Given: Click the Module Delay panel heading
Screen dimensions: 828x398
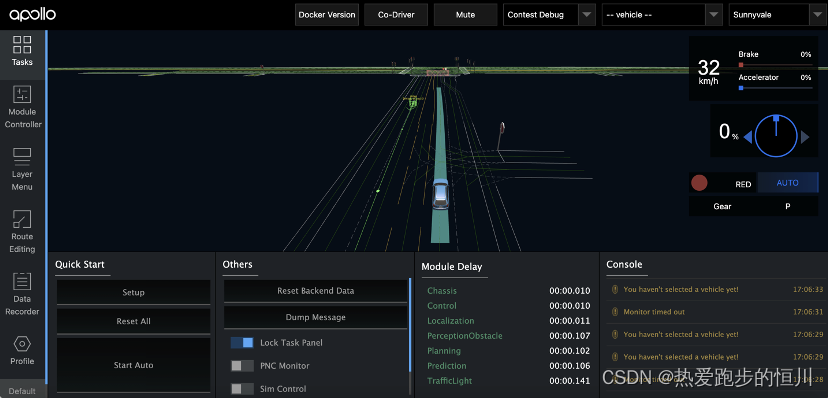Looking at the screenshot, I should (x=451, y=267).
